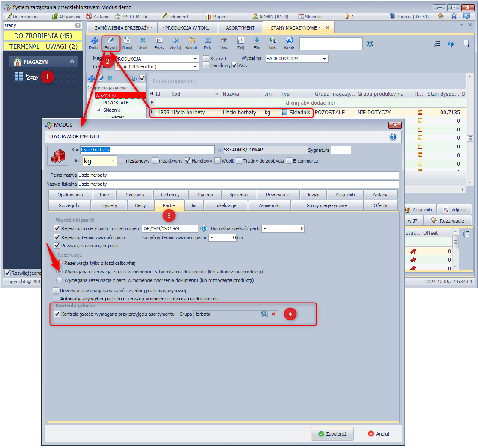Collapse the MAGAZYN sidebar section
478x448 pixels.
72,62
